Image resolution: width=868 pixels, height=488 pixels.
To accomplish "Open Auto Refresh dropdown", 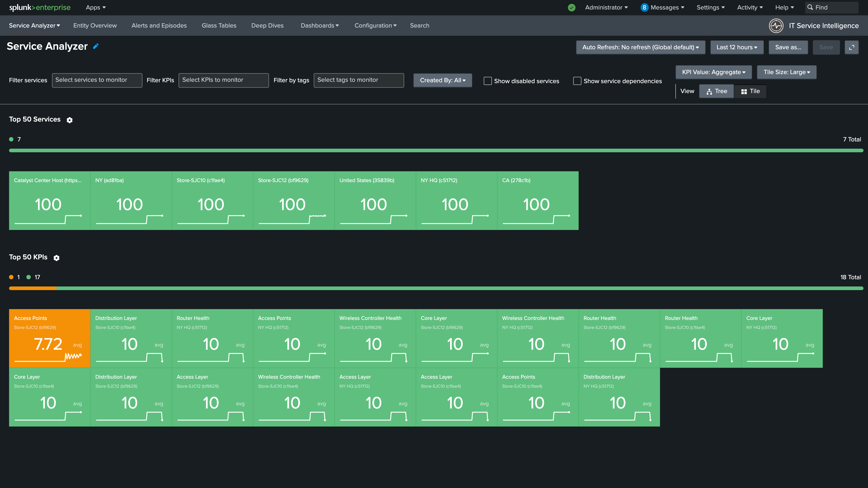I will [x=641, y=47].
